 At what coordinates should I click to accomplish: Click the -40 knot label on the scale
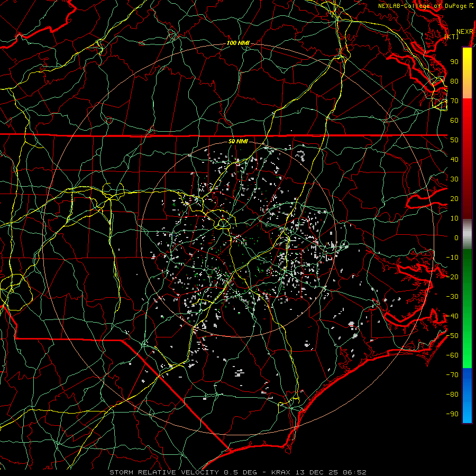click(x=452, y=316)
